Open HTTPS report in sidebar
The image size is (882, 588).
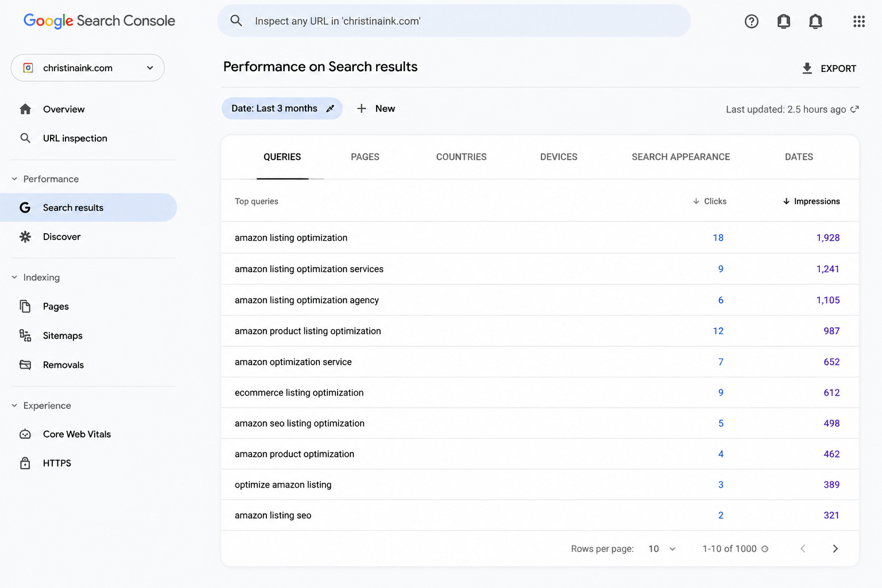[x=57, y=463]
